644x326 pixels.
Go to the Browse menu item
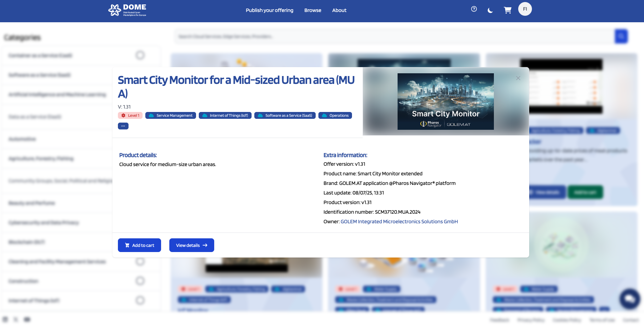click(313, 10)
